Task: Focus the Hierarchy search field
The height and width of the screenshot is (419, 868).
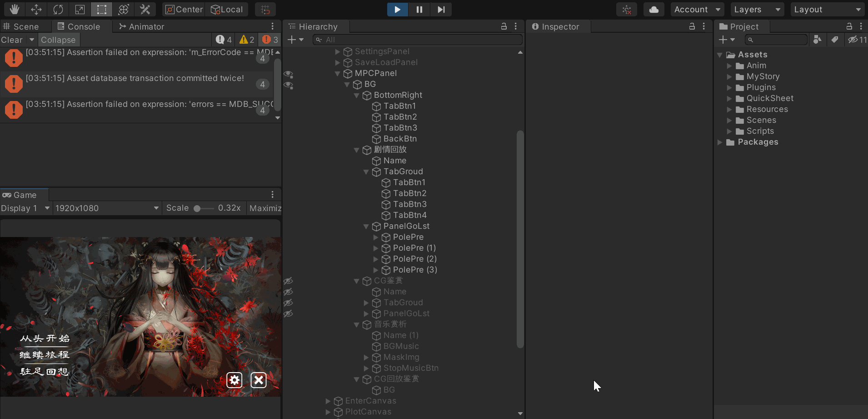Action: coord(418,40)
